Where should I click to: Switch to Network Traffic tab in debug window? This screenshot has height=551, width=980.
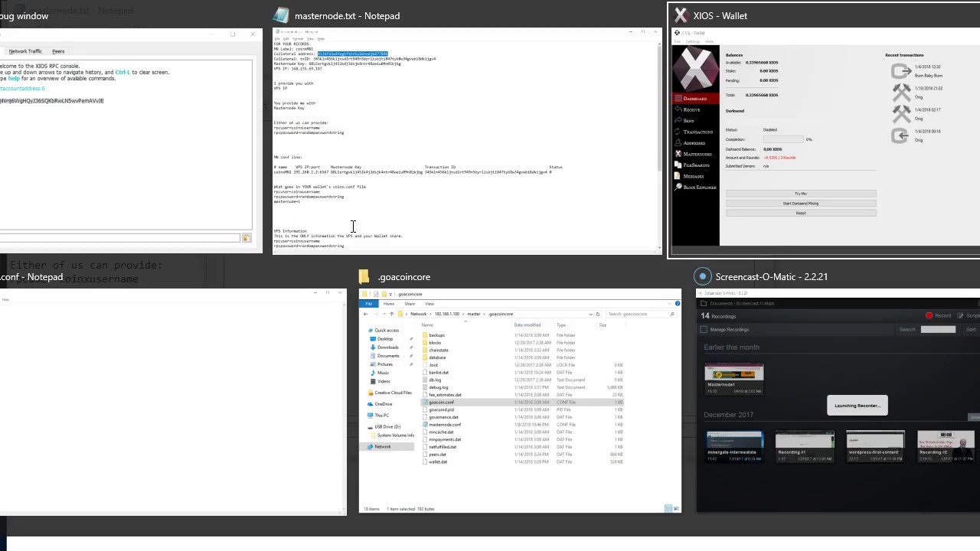pos(25,51)
